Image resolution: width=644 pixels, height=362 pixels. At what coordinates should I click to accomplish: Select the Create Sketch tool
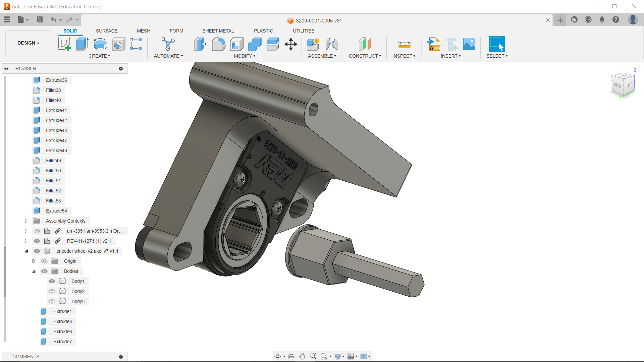click(x=64, y=44)
